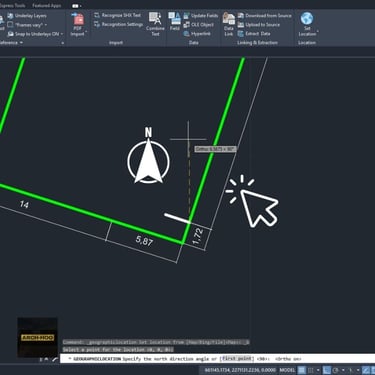375x375 pixels.
Task: Open the "Frames vary" dropdown
Action: click(x=28, y=25)
